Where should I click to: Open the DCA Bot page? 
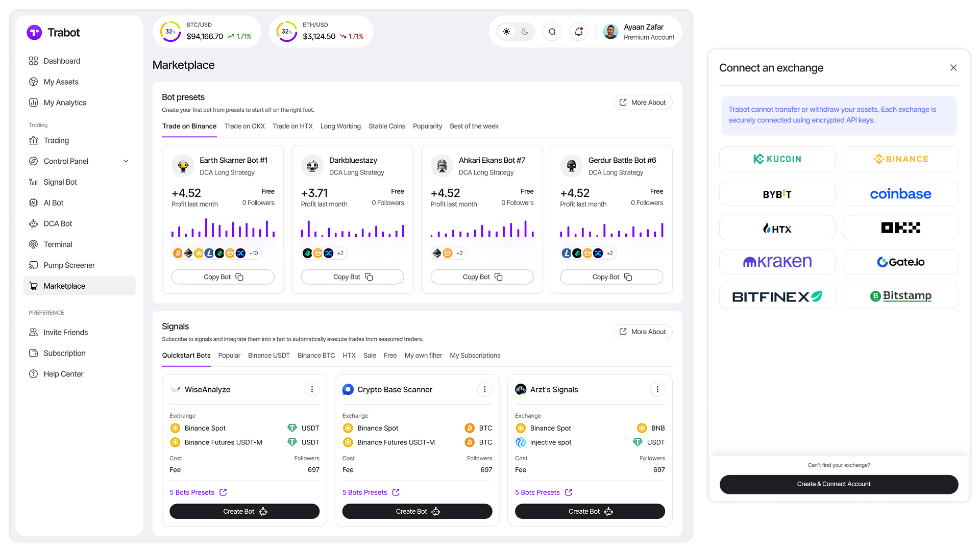[x=58, y=223]
